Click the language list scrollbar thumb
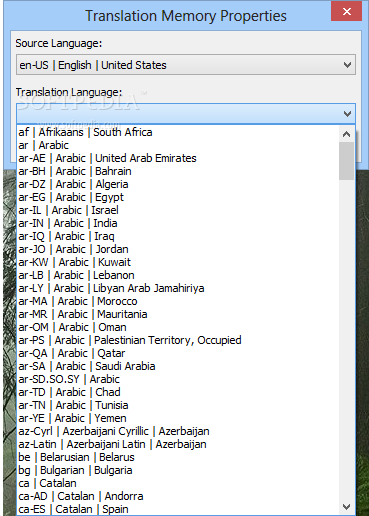Image resolution: width=369 pixels, height=516 pixels. click(347, 161)
